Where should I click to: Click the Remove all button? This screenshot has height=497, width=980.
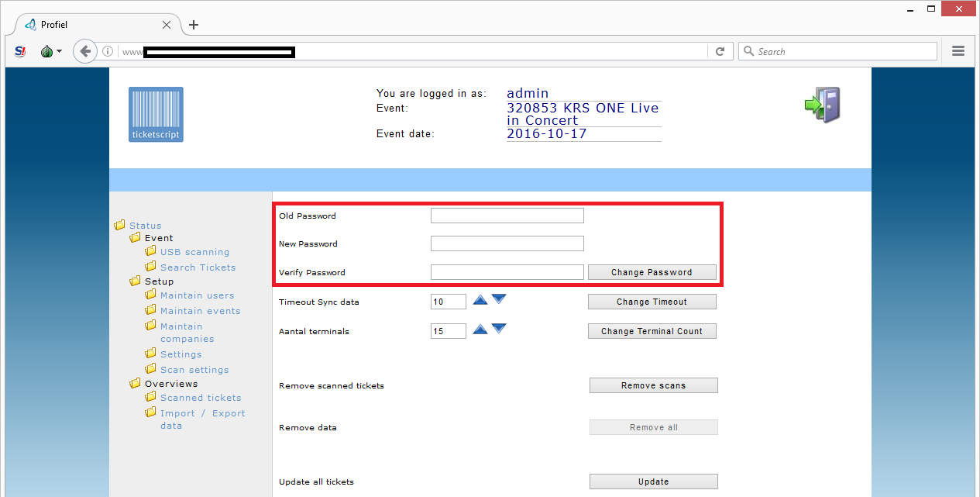click(653, 427)
